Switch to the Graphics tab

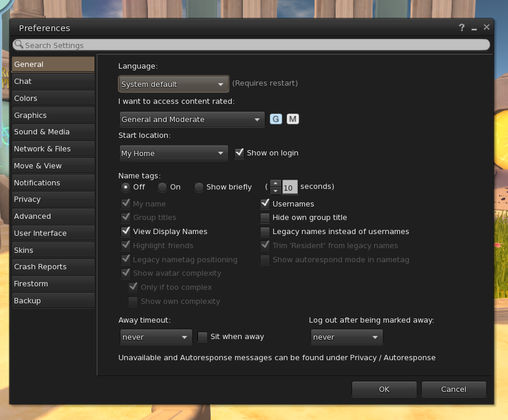coord(53,115)
